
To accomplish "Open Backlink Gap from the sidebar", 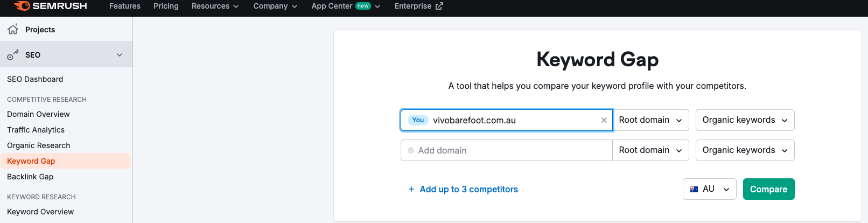I will tap(30, 177).
